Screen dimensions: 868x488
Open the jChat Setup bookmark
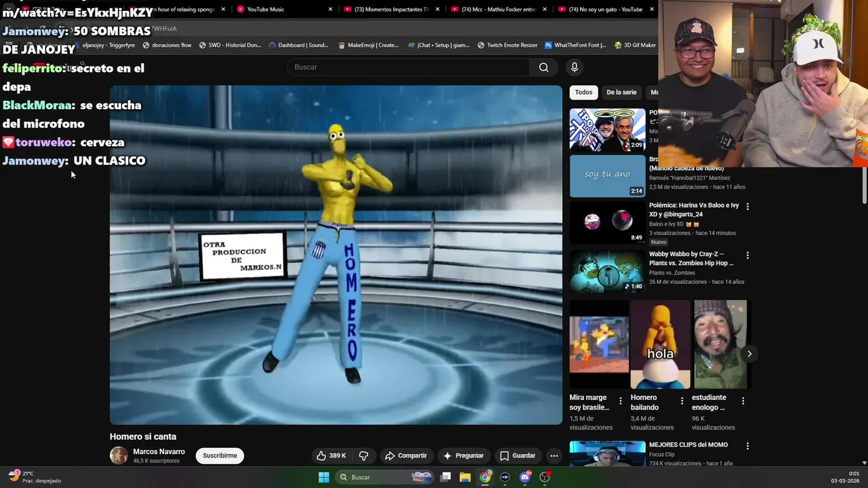439,45
